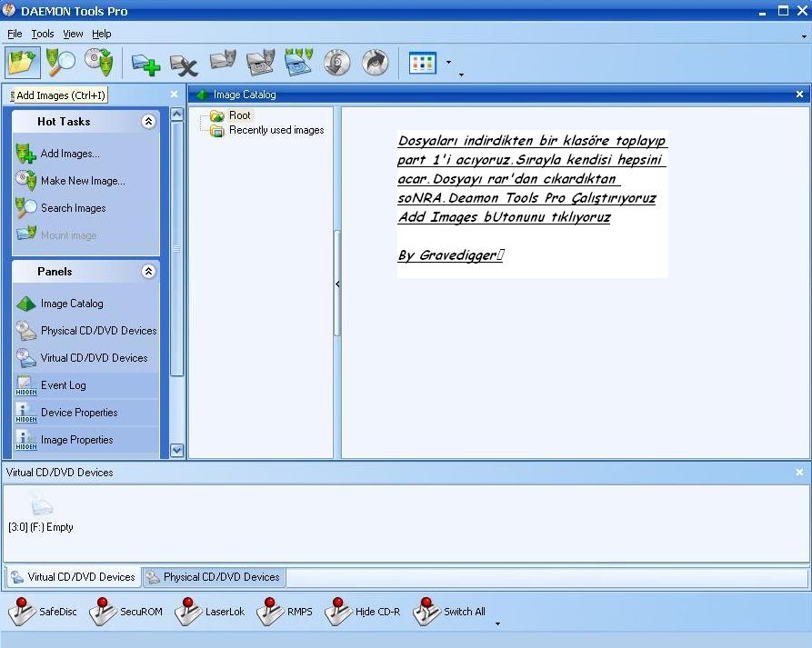This screenshot has height=648, width=812.
Task: Open the View menu
Action: [73, 34]
